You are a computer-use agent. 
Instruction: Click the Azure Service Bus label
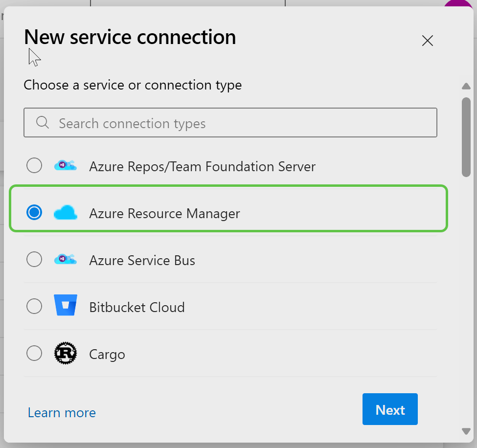coord(142,260)
